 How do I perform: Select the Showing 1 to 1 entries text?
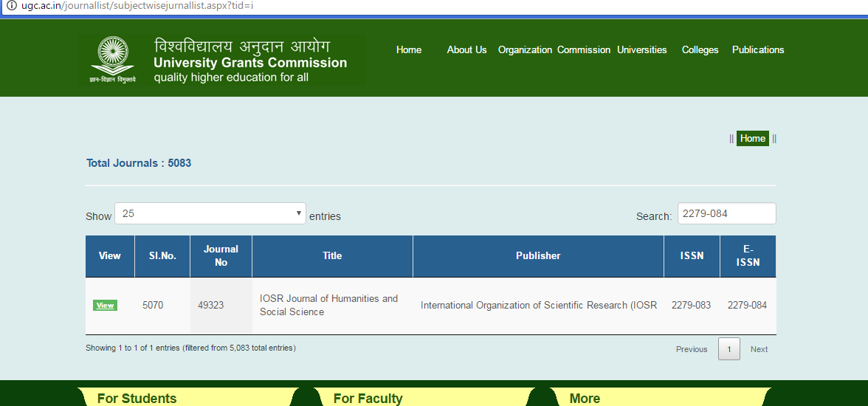coord(191,348)
